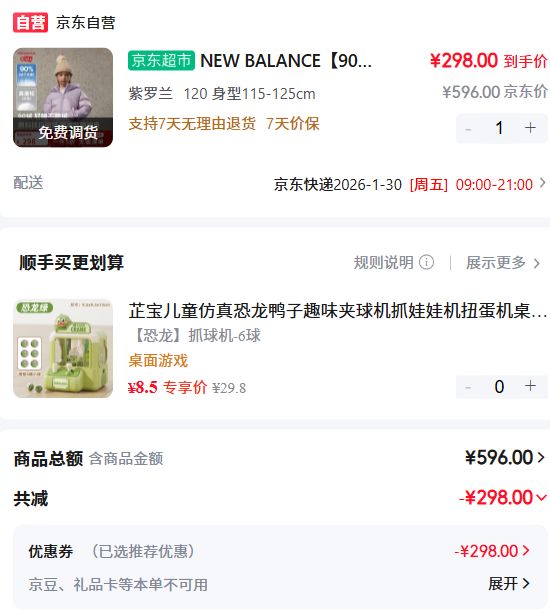Decrease New Balance jacket quantity with minus
Viewport: 550px width, 613px height.
pos(468,129)
